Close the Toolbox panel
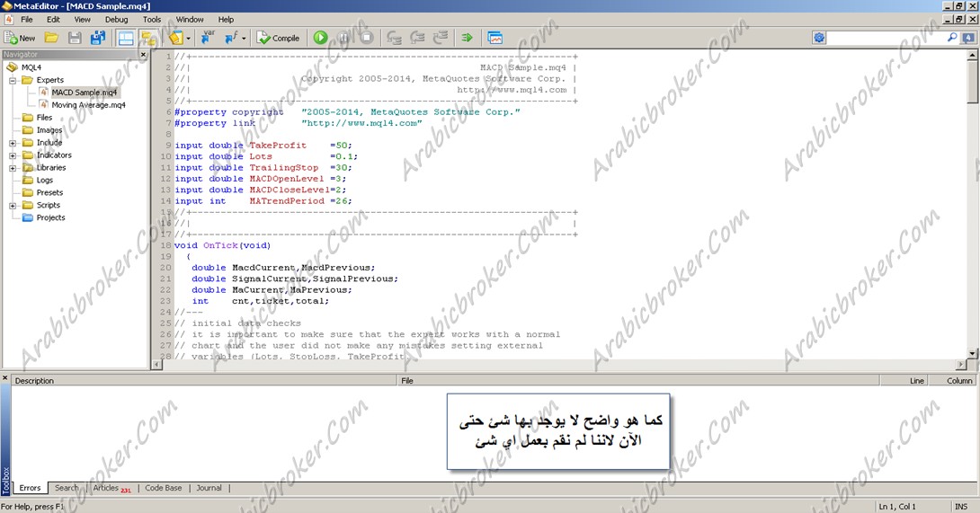Screen dimensions: 980x513 5,378
